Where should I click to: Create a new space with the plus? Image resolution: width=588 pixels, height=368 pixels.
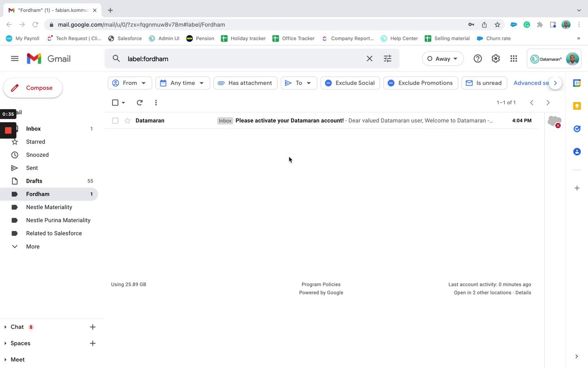click(x=92, y=343)
